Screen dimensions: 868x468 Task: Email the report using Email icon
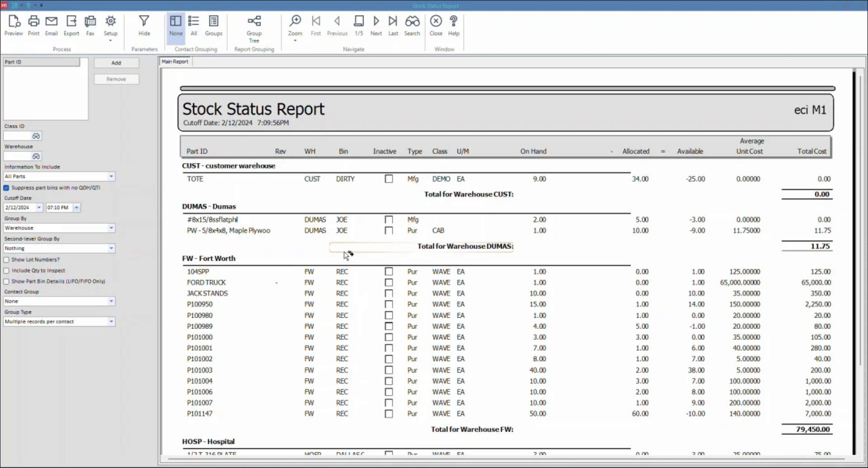tap(52, 25)
